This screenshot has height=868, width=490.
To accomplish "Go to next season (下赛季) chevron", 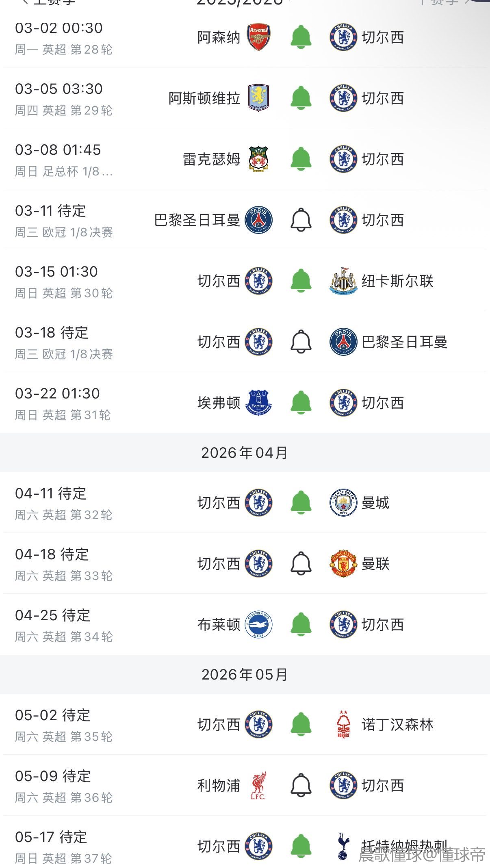I will pyautogui.click(x=467, y=2).
